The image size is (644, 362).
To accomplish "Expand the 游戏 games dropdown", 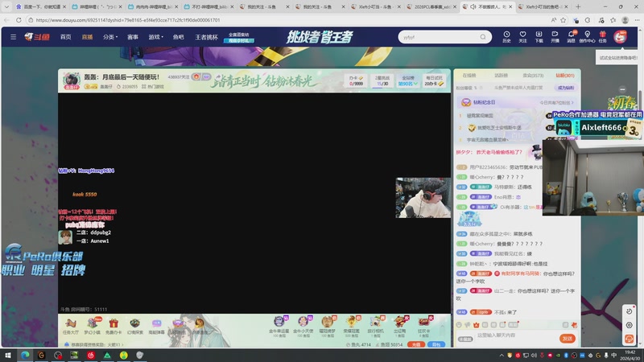I will pyautogui.click(x=155, y=37).
